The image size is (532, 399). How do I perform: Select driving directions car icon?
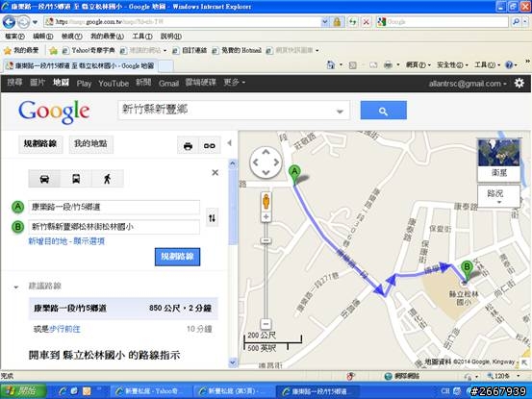(44, 179)
